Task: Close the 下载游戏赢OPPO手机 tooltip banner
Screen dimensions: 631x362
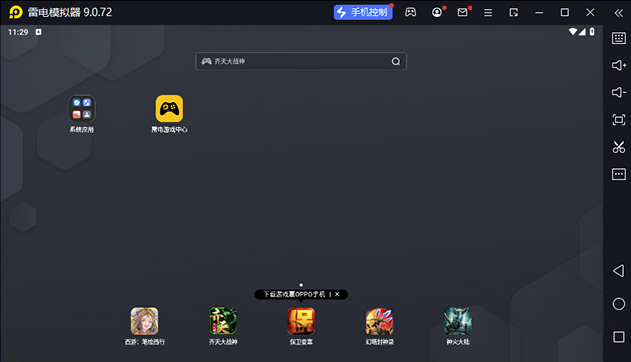Action: coord(337,294)
